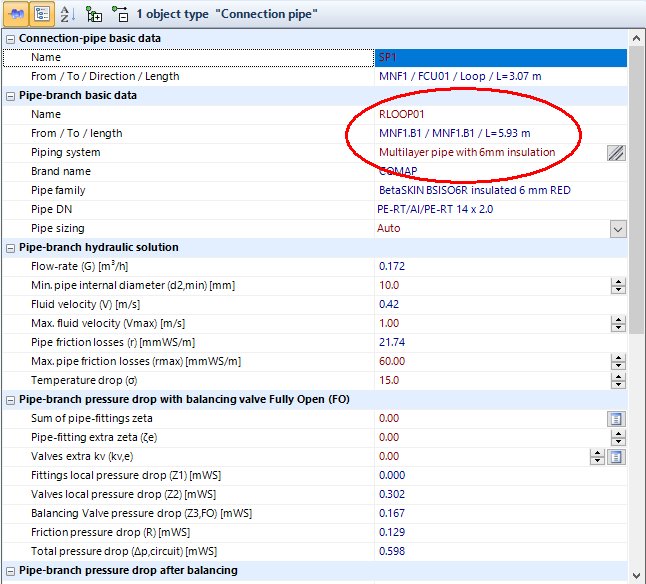Open the piping system selector icon
Viewport: 646px width, 584px height.
click(x=617, y=153)
